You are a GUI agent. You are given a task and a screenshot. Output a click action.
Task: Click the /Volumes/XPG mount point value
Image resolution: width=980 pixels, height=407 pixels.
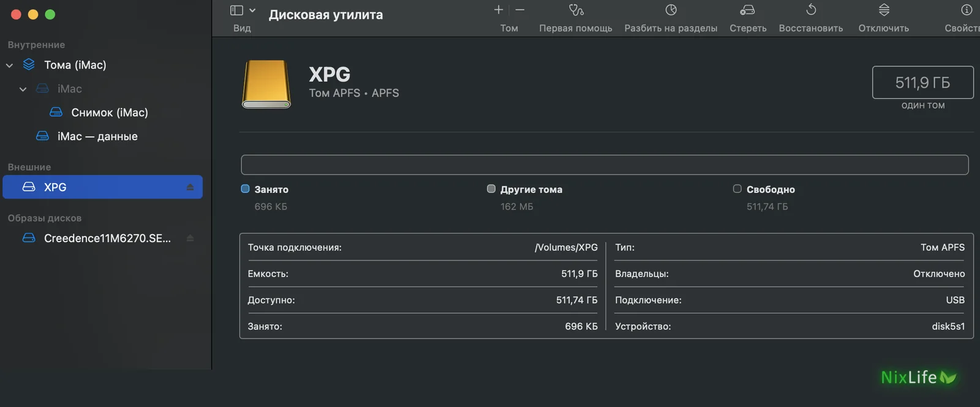click(566, 248)
